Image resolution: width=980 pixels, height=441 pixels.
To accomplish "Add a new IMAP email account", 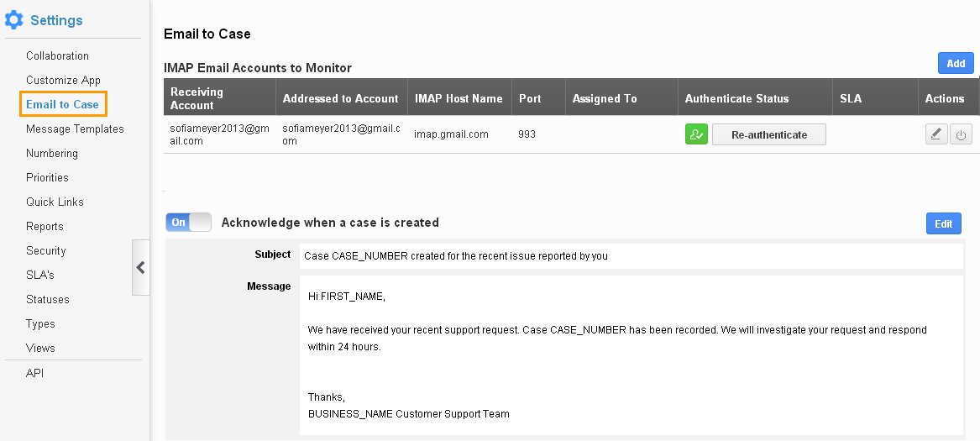I will tap(956, 63).
